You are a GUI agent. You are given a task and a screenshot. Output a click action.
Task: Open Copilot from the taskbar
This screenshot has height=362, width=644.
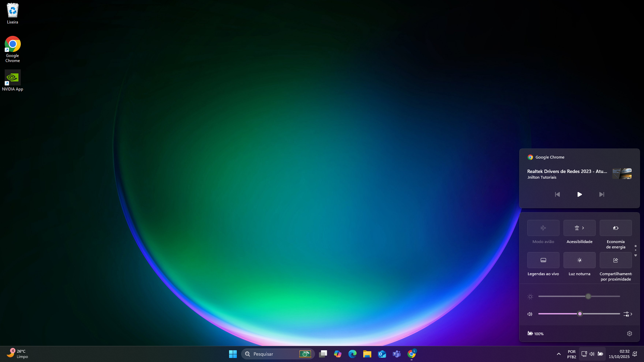[337, 354]
